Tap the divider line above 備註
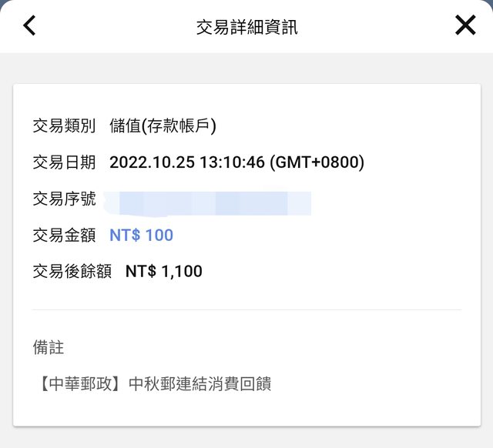Viewport: 493px width, 448px height. coord(246,310)
